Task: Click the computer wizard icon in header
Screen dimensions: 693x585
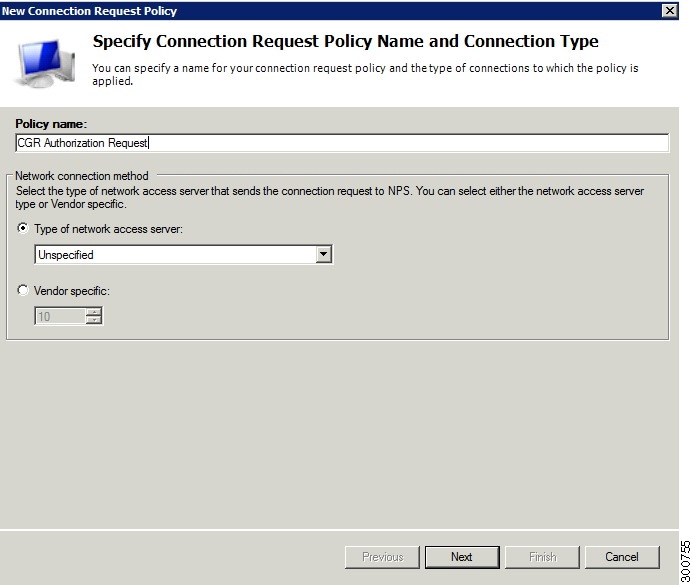Action: [x=45, y=63]
